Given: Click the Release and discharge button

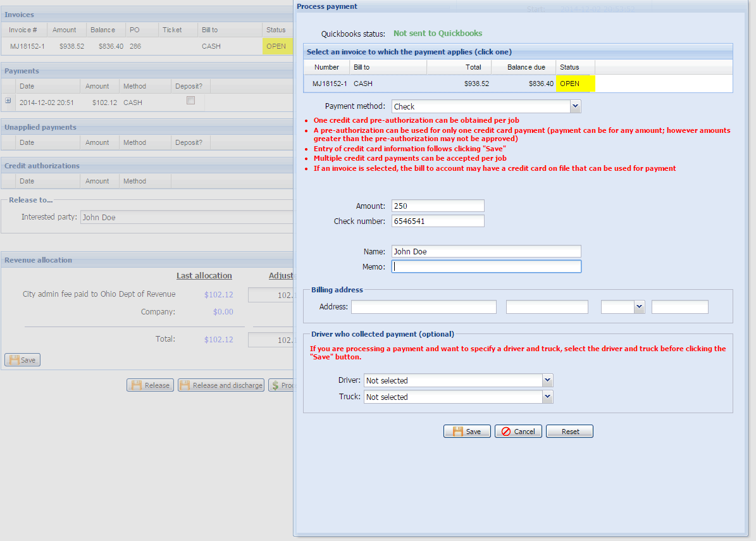Looking at the screenshot, I should (x=221, y=385).
